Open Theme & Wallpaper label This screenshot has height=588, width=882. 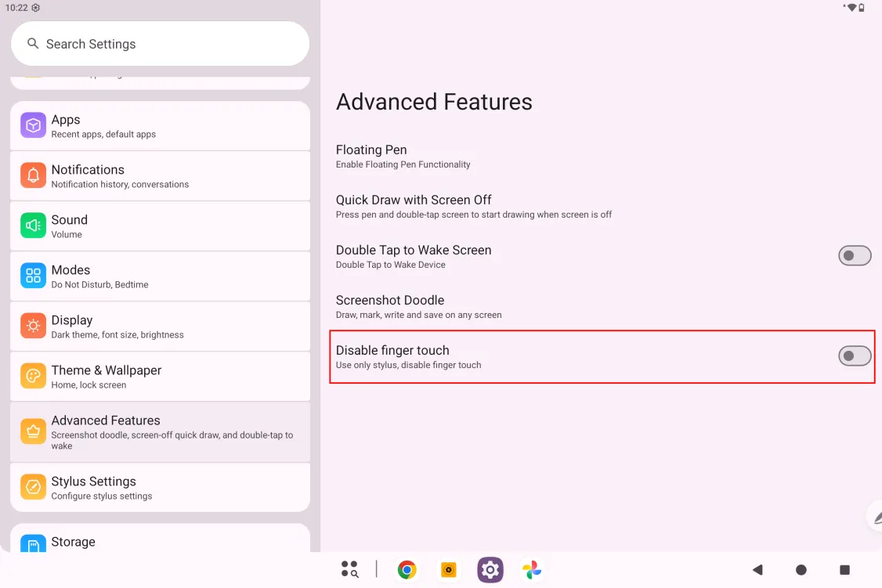click(107, 370)
